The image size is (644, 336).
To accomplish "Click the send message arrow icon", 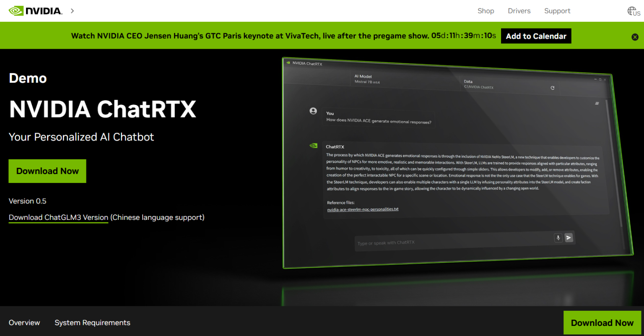I will [569, 237].
